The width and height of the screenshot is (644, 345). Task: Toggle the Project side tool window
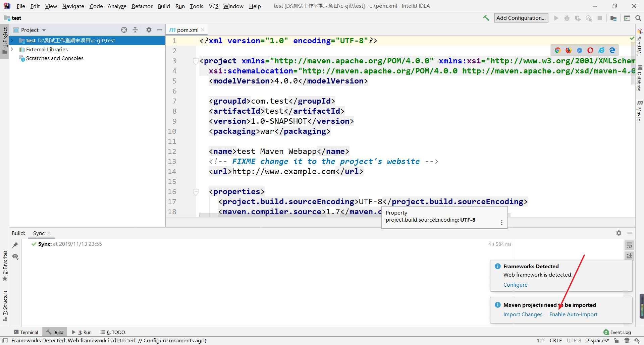pos(5,41)
